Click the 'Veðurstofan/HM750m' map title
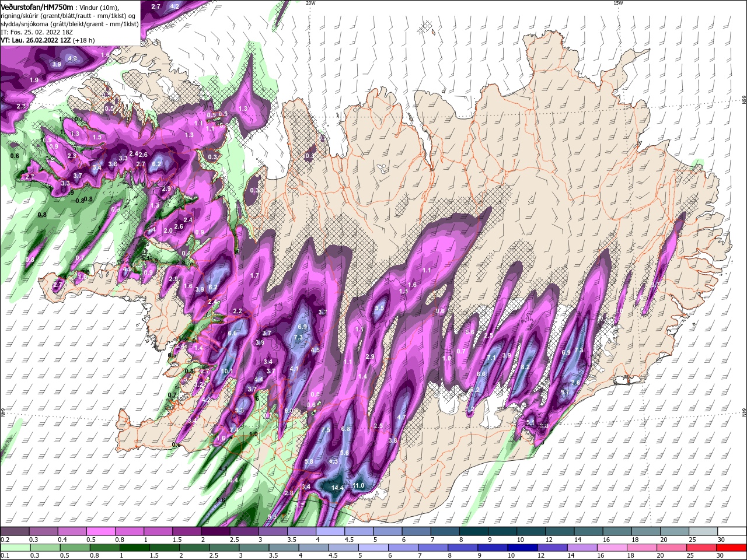This screenshot has width=747, height=560. (37, 6)
